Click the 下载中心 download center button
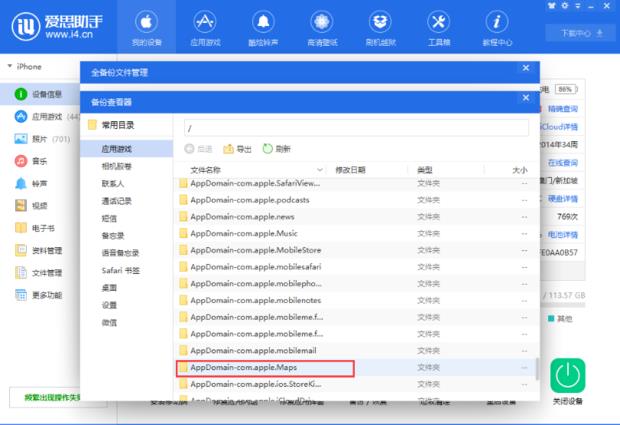Image resolution: width=620 pixels, height=425 pixels. tap(581, 33)
